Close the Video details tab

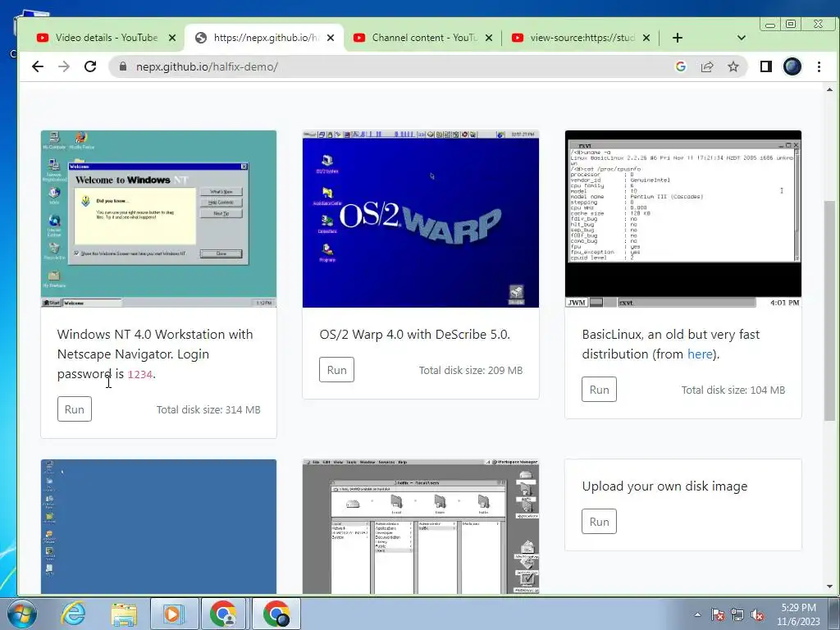click(x=172, y=38)
